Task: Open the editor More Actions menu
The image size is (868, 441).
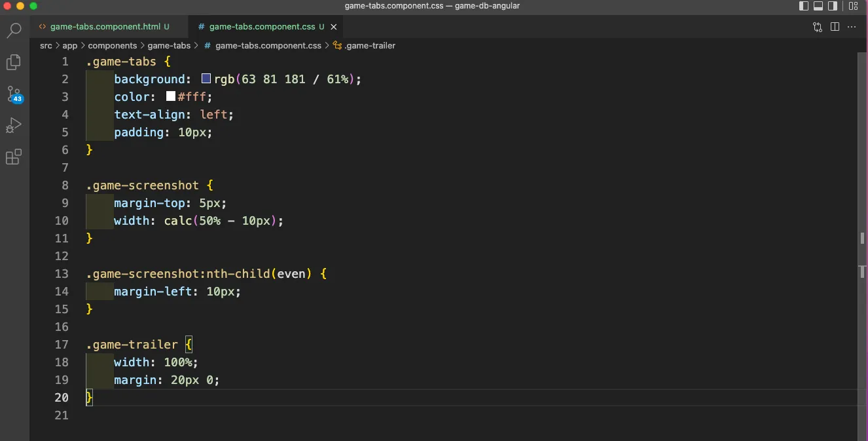Action: click(852, 27)
